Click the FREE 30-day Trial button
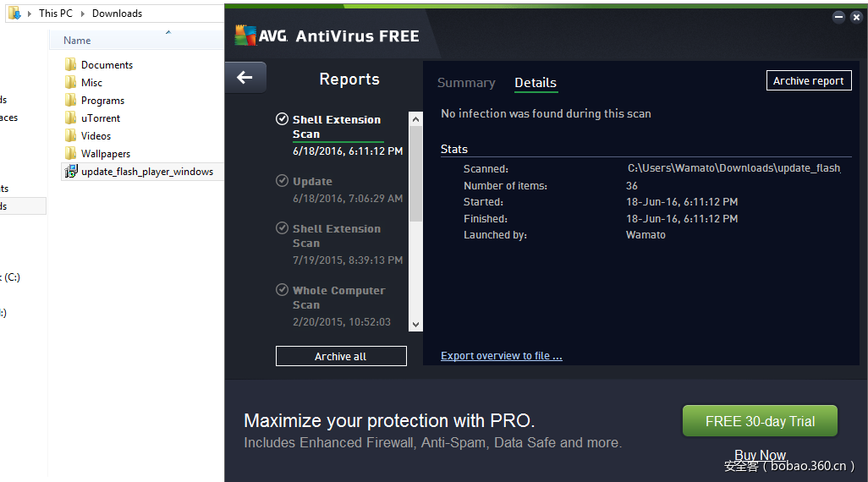 coord(760,421)
